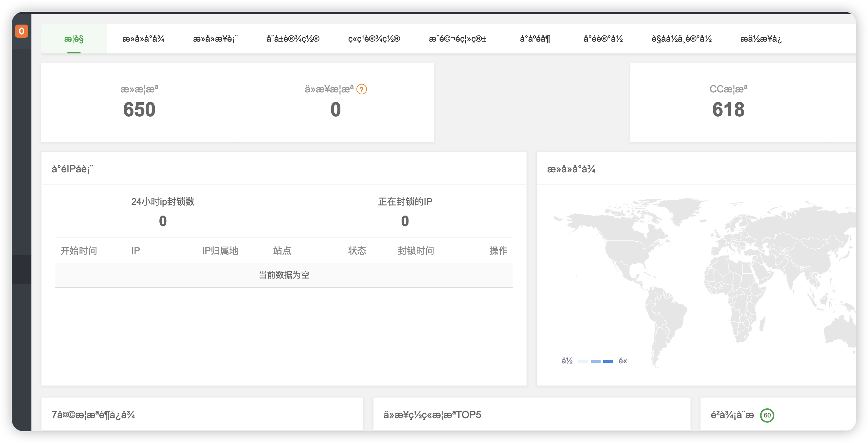Open the ninth tab in the top bar
The image size is (868, 443).
681,39
